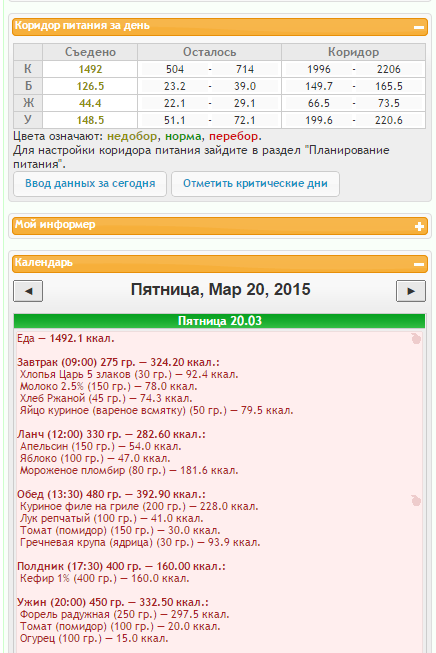Image resolution: width=436 pixels, height=653 pixels.
Task: Click corridor protein value 149.7
Action: click(x=319, y=86)
